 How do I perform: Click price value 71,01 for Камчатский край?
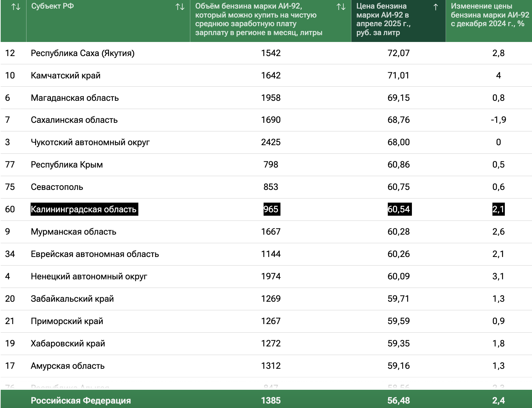coord(398,76)
